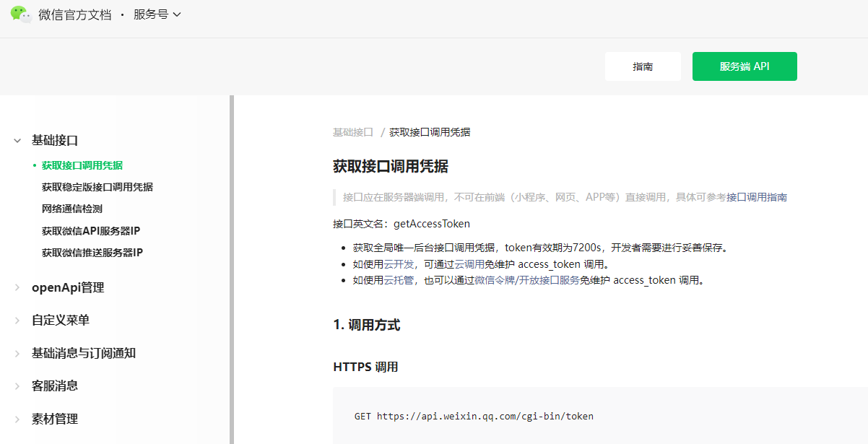Open 网络通信检测 sidebar item

[72, 209]
